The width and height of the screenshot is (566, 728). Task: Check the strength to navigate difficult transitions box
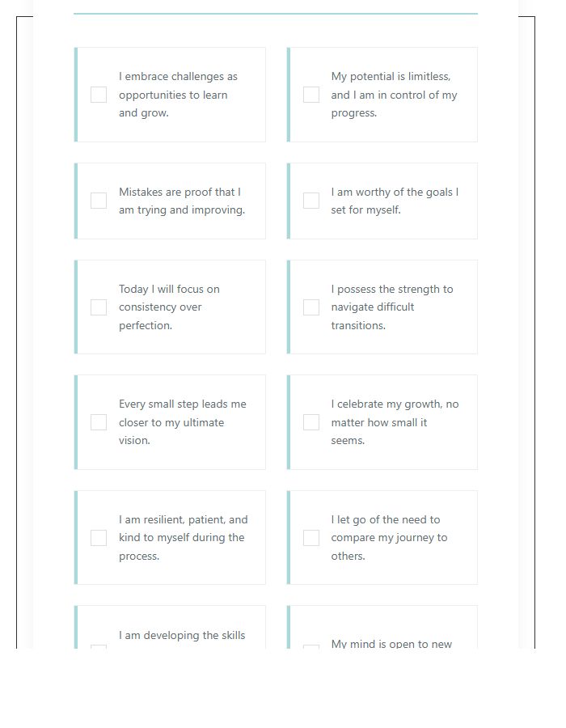[x=311, y=307]
